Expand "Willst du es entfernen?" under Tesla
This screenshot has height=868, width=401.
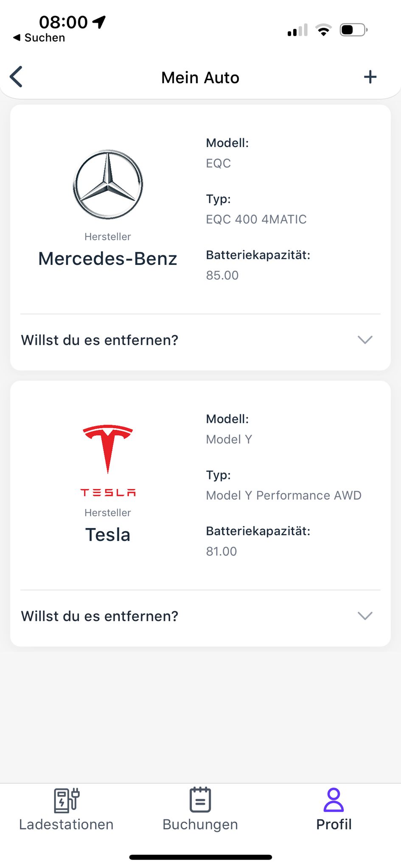coord(100,616)
